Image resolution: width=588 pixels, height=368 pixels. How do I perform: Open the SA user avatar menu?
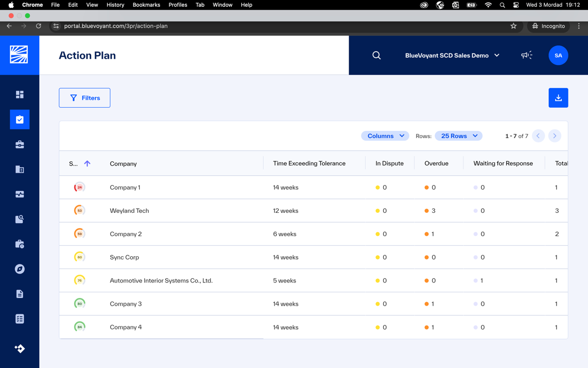pyautogui.click(x=558, y=55)
